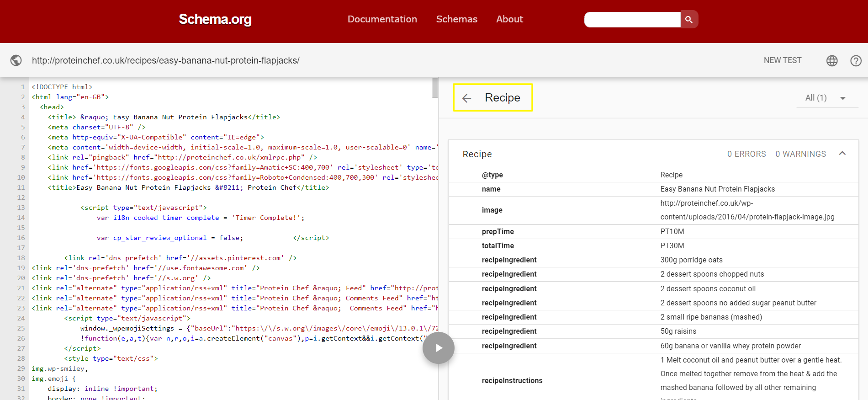Open language selector globe icon
This screenshot has height=400, width=868.
[832, 60]
